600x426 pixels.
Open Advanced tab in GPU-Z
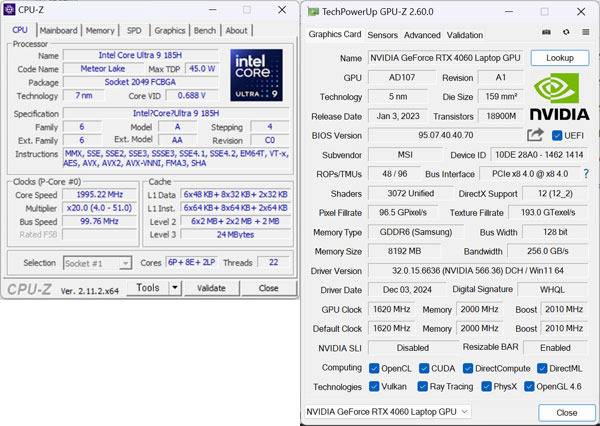pos(422,35)
